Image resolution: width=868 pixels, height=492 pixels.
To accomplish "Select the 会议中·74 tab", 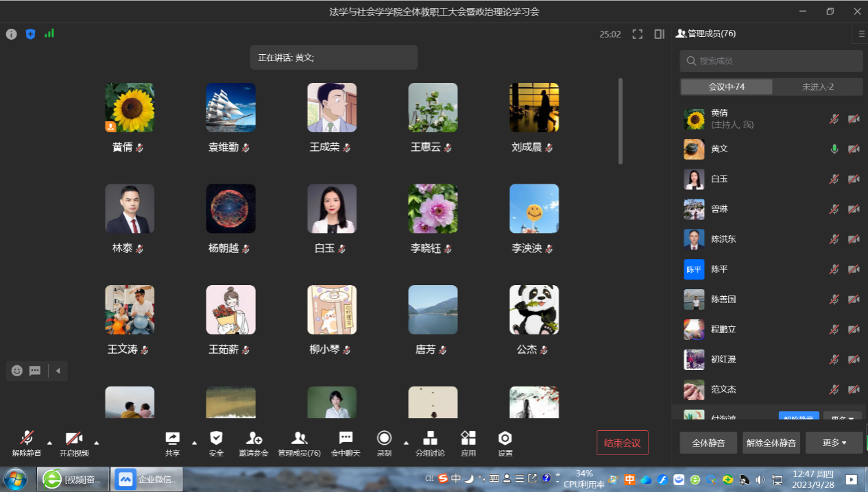I will [x=726, y=87].
